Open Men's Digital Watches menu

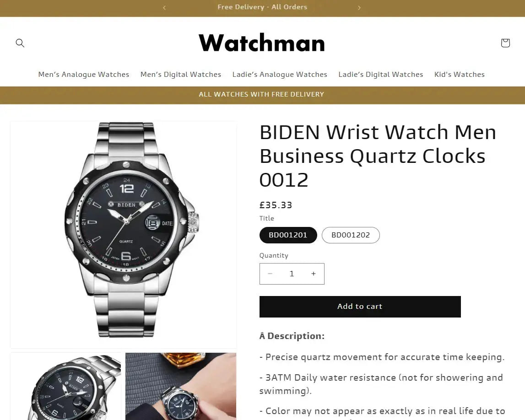coord(181,74)
